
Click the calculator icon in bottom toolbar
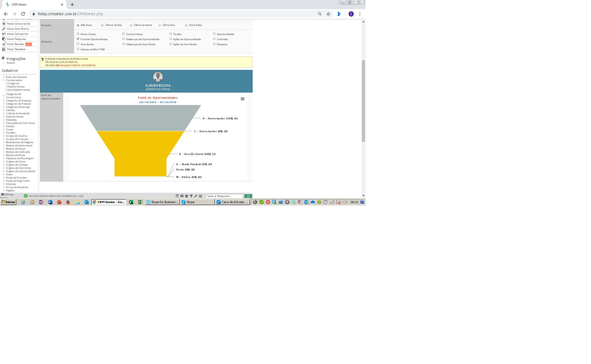pyautogui.click(x=200, y=196)
